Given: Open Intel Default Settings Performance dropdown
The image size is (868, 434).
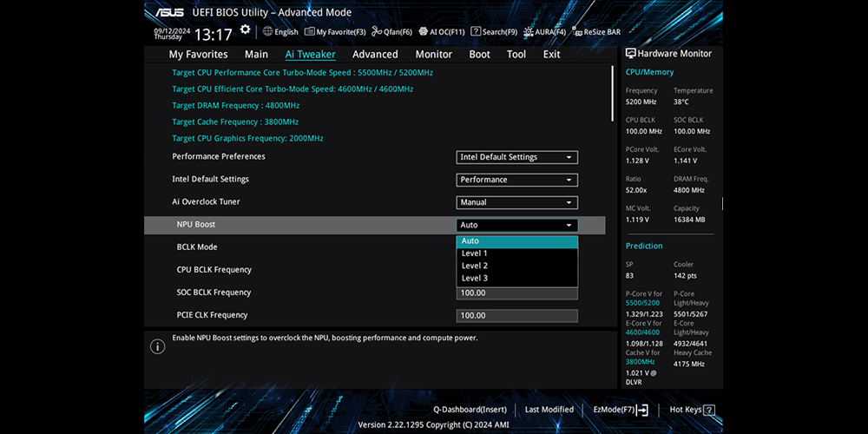Looking at the screenshot, I should [x=517, y=180].
